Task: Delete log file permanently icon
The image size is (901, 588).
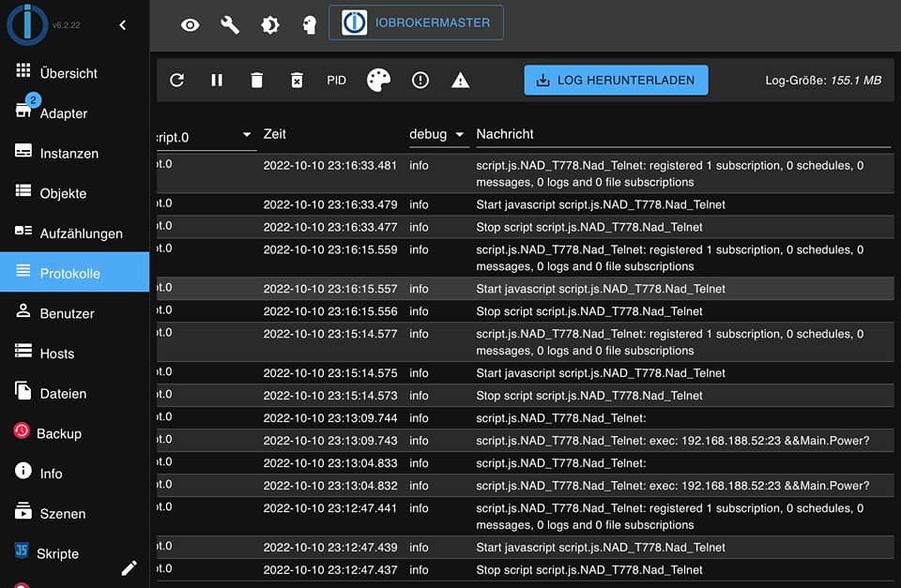Action: [x=297, y=81]
